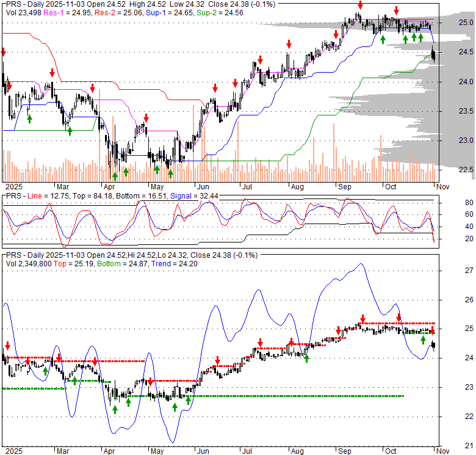The image size is (476, 455).
Task: Click the 25.0 price axis label
Action: [x=466, y=23]
